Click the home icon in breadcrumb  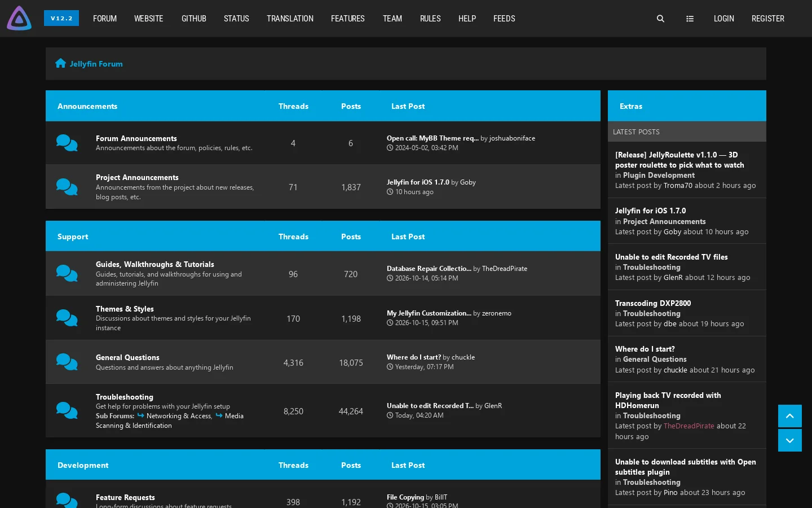coord(61,63)
